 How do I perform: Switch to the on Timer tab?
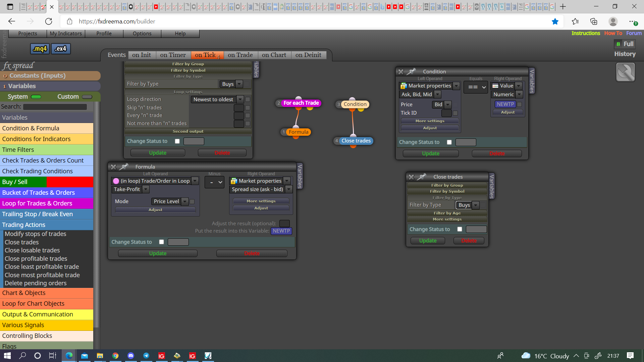pyautogui.click(x=173, y=55)
